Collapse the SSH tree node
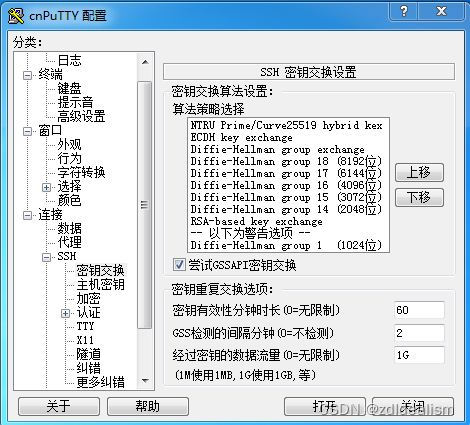Viewport: 470px width, 425px height. [x=47, y=257]
